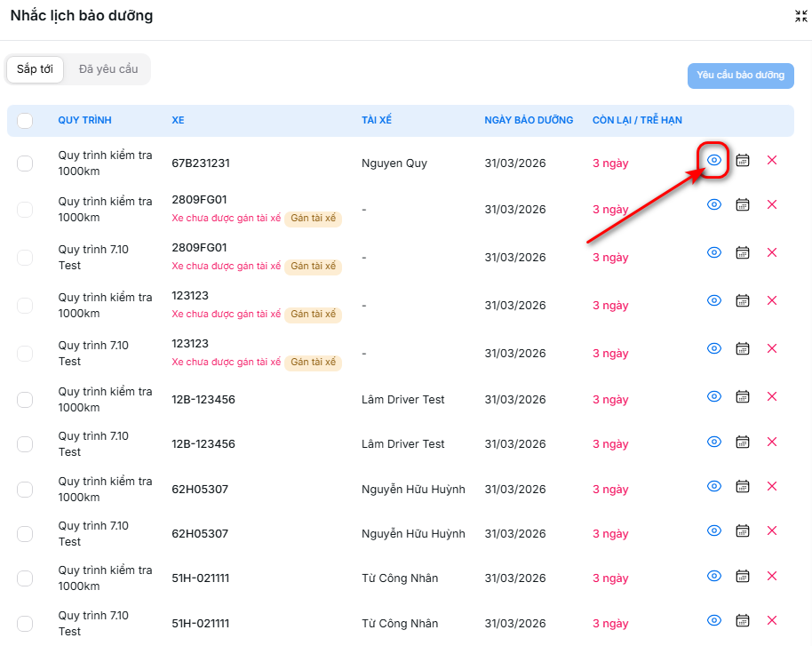The image size is (812, 646).
Task: Delete the 67B231231 maintenance reminder
Action: [x=771, y=160]
